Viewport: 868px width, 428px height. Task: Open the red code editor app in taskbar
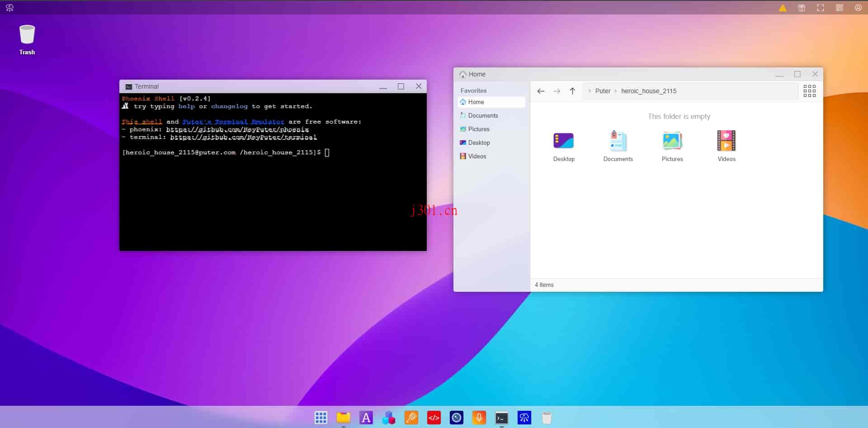click(x=434, y=418)
